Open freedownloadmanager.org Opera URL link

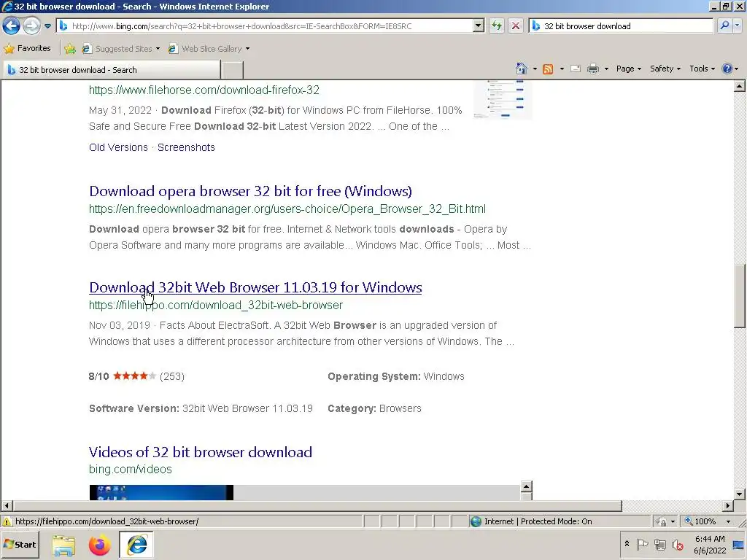coord(287,209)
